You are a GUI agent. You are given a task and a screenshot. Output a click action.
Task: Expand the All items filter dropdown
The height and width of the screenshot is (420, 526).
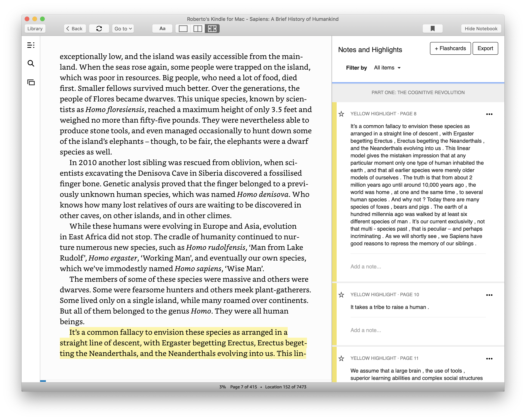click(x=387, y=68)
